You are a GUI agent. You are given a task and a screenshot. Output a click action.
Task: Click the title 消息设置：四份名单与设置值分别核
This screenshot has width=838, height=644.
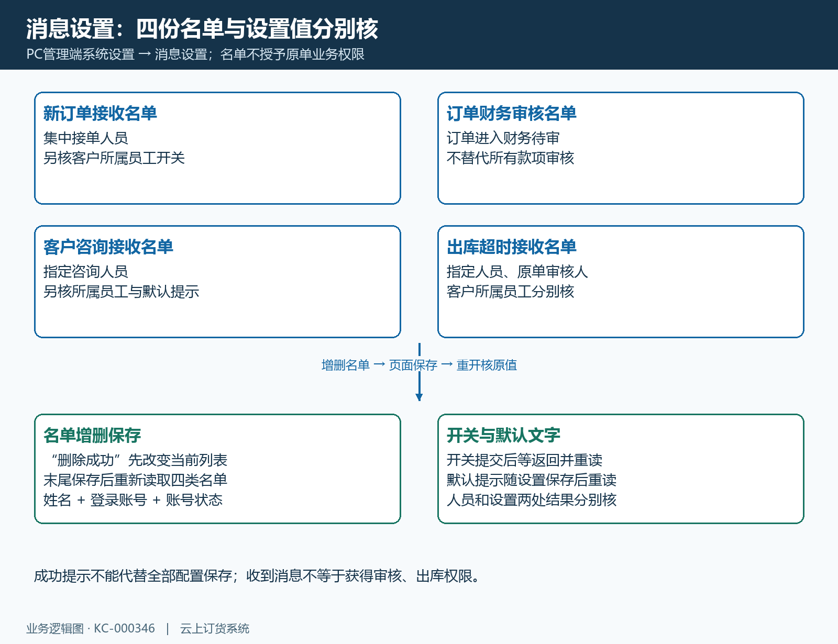pyautogui.click(x=202, y=29)
